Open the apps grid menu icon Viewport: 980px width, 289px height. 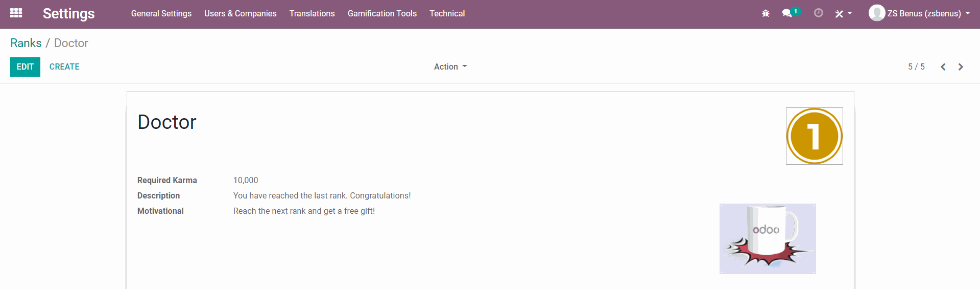[16, 13]
